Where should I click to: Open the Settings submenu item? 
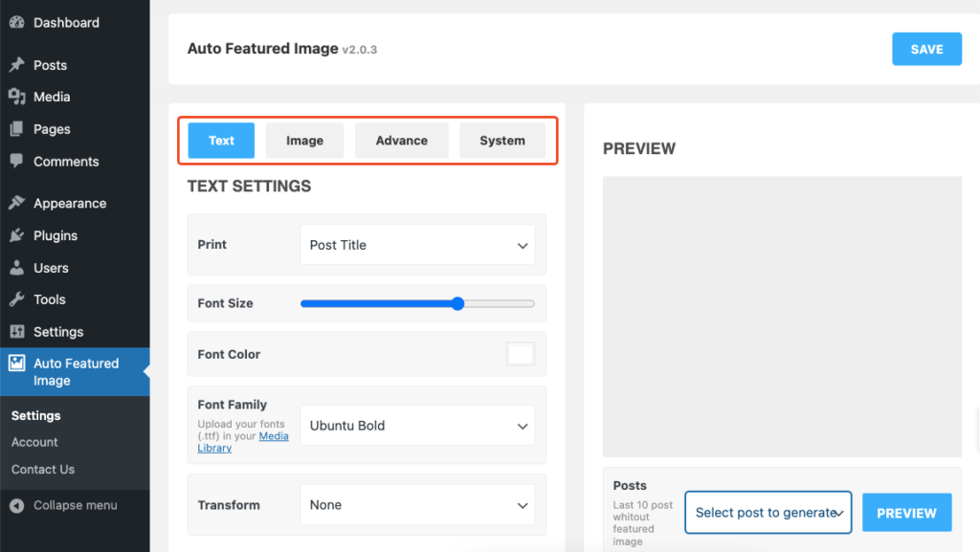point(36,416)
